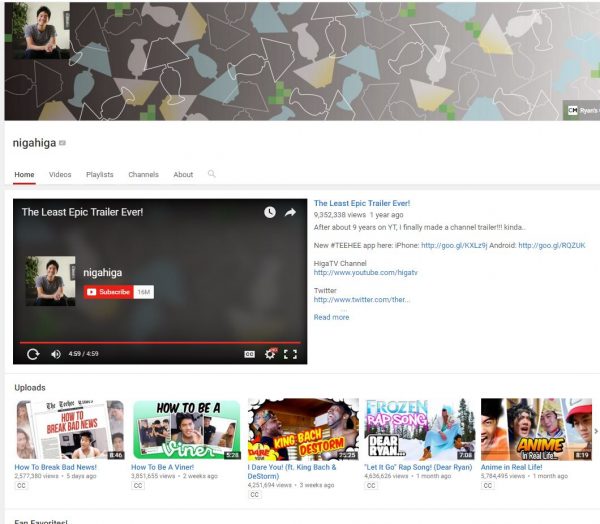This screenshot has height=524, width=600.
Task: Expand description with Read more
Action: point(331,317)
